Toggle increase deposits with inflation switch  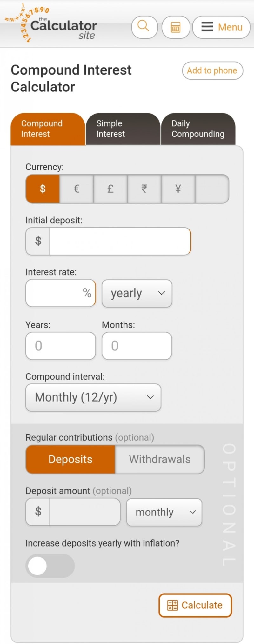[x=50, y=566]
